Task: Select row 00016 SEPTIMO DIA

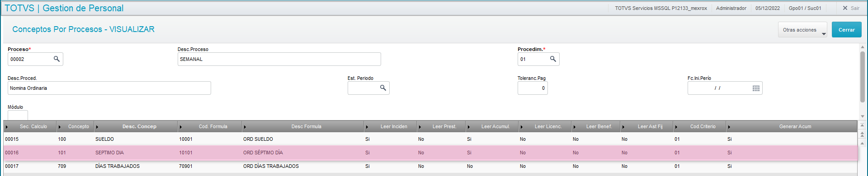Action: click(x=430, y=153)
